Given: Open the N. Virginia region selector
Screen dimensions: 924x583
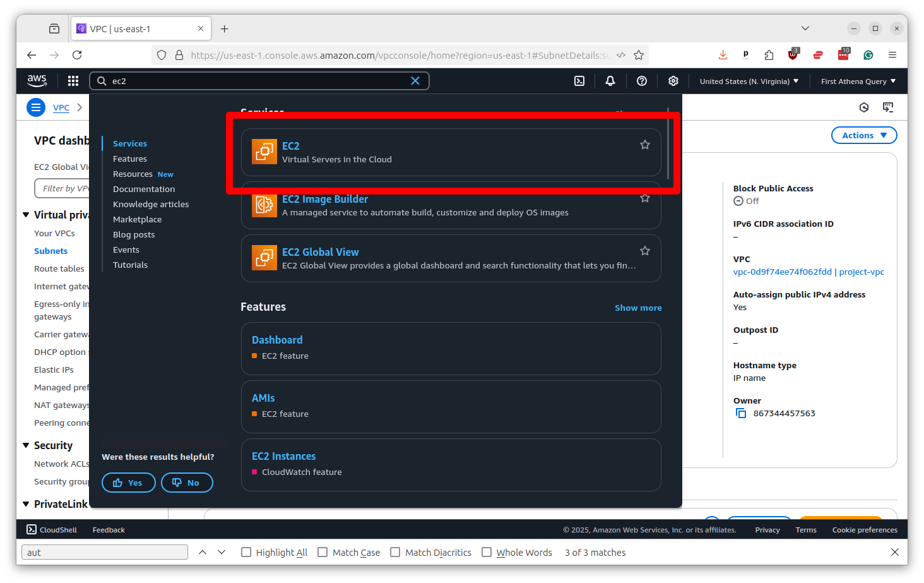Looking at the screenshot, I should pos(748,81).
